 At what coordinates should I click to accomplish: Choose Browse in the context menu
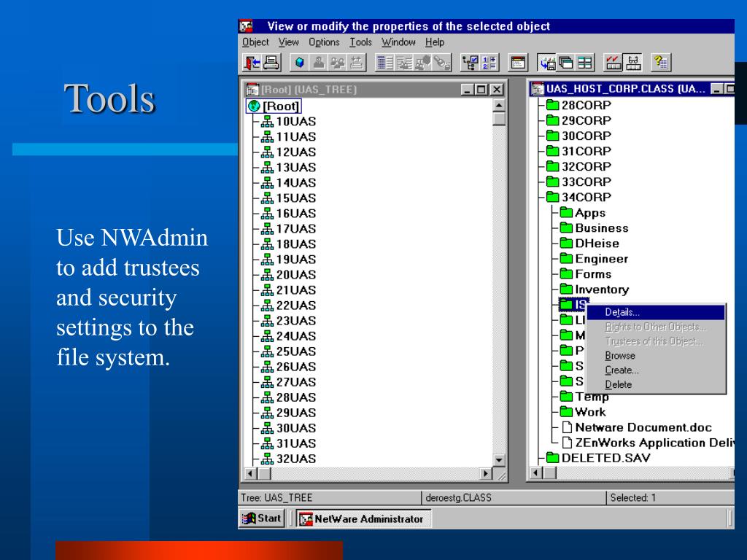tap(656, 356)
